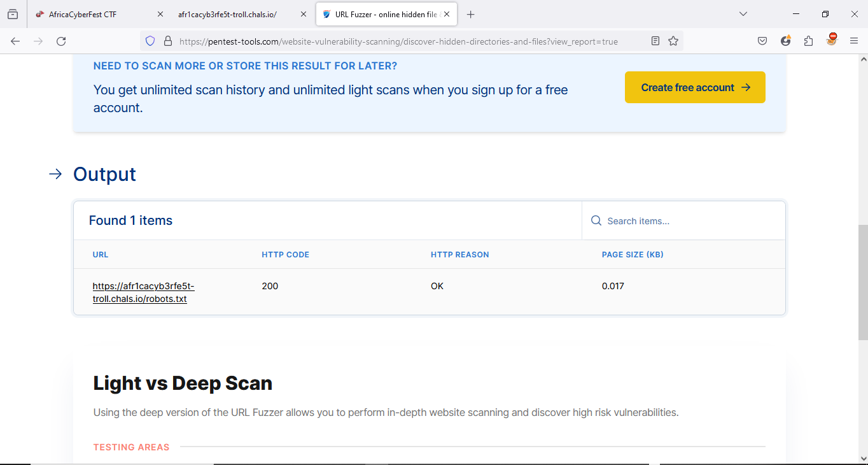Open the tracking protection shield icon
The height and width of the screenshot is (465, 868).
coord(150,41)
